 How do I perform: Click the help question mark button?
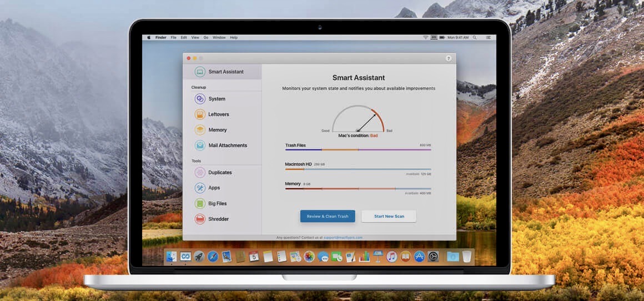click(x=449, y=58)
